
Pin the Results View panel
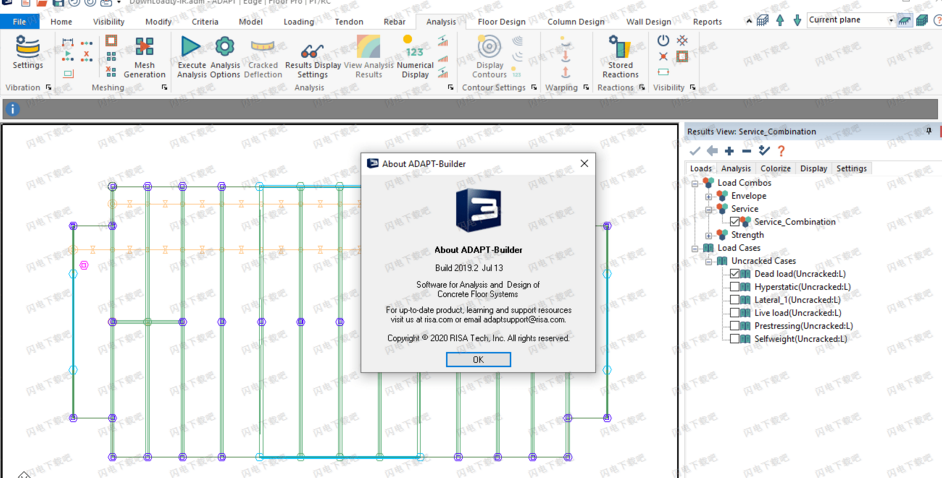point(929,131)
